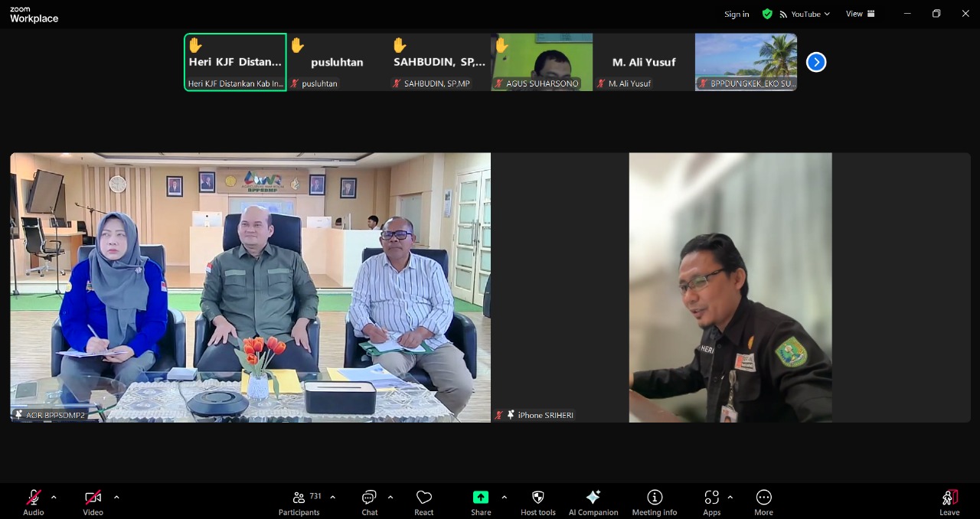Open the Participants panel
The image size is (980, 519).
tap(299, 501)
